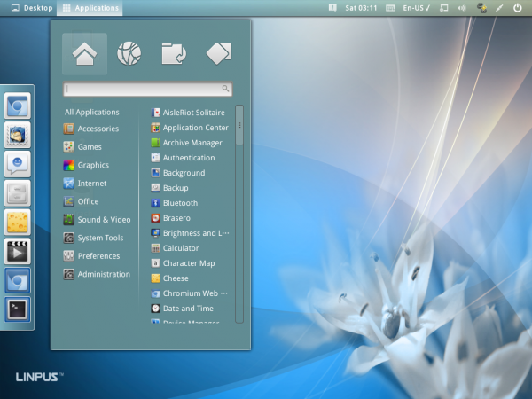This screenshot has height=399, width=532.
Task: Click the display icon in top panel
Action: pos(443,8)
